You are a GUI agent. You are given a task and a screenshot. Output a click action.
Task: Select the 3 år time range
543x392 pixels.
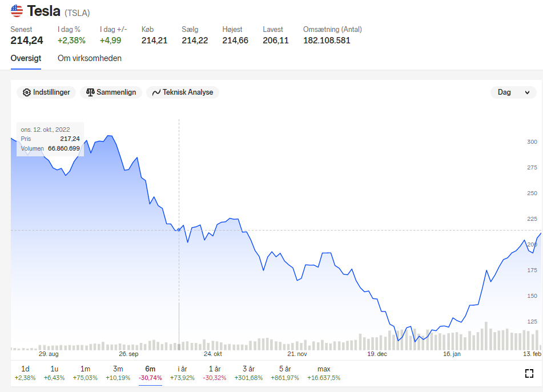(248, 373)
